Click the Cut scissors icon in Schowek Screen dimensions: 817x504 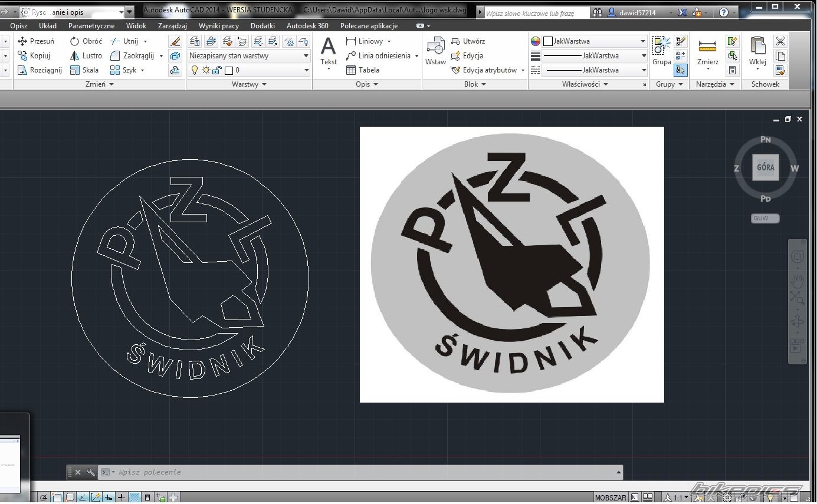click(780, 41)
